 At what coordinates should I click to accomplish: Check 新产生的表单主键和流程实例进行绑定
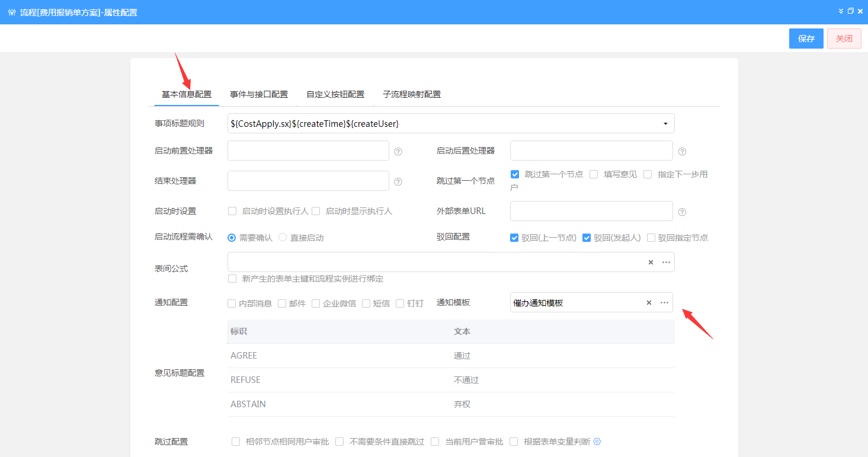click(x=232, y=279)
